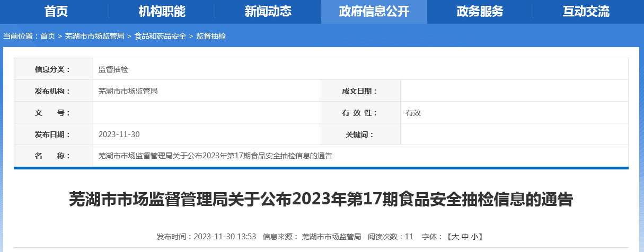
Task: Navigate to the 政务服务 section
Action: click(480, 12)
